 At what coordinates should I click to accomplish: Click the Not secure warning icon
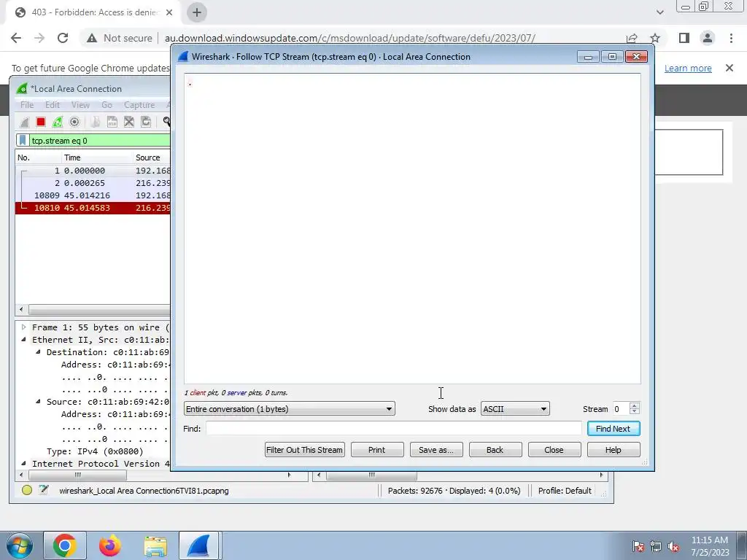92,38
